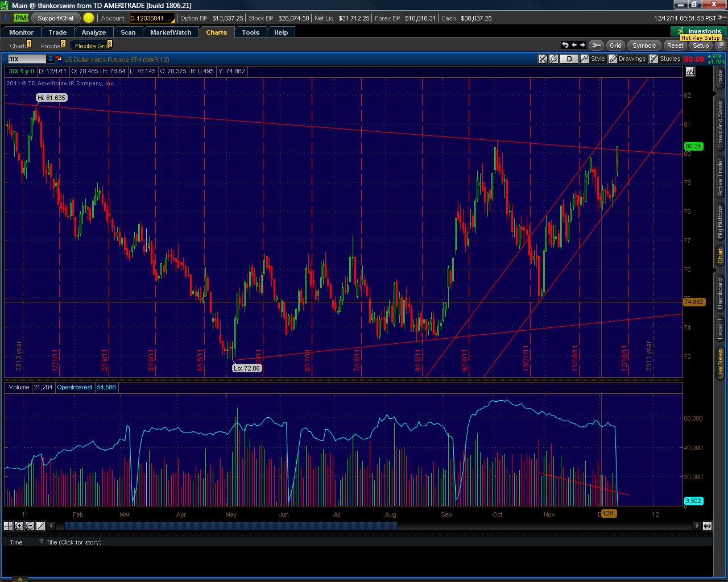Image resolution: width=728 pixels, height=582 pixels.
Task: Click the Drawings pencil icon
Action: [613, 59]
